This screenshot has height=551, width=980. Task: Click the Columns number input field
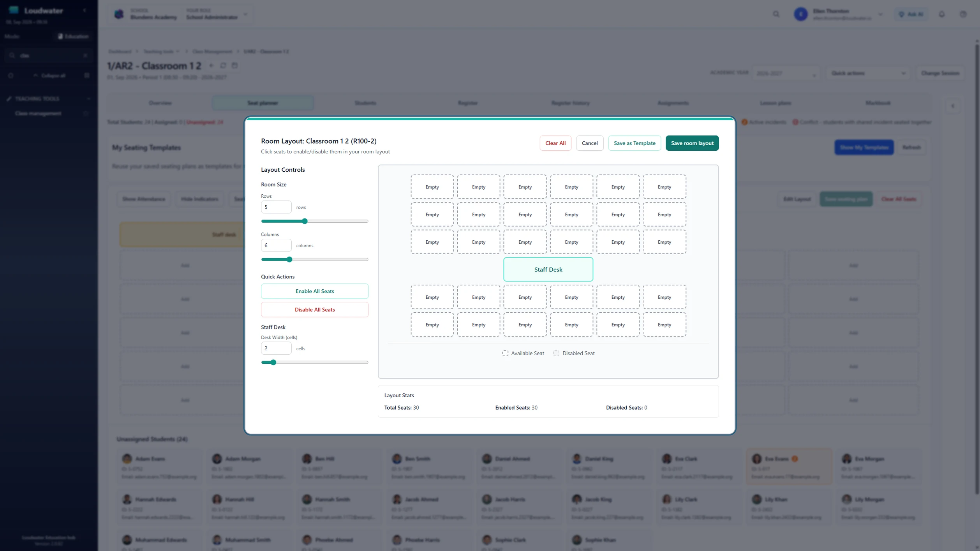click(276, 245)
